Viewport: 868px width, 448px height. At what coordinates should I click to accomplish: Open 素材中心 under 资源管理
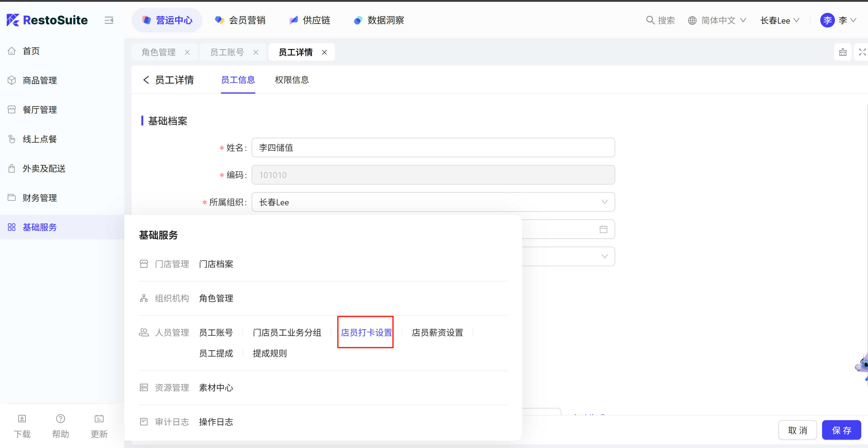[216, 388]
